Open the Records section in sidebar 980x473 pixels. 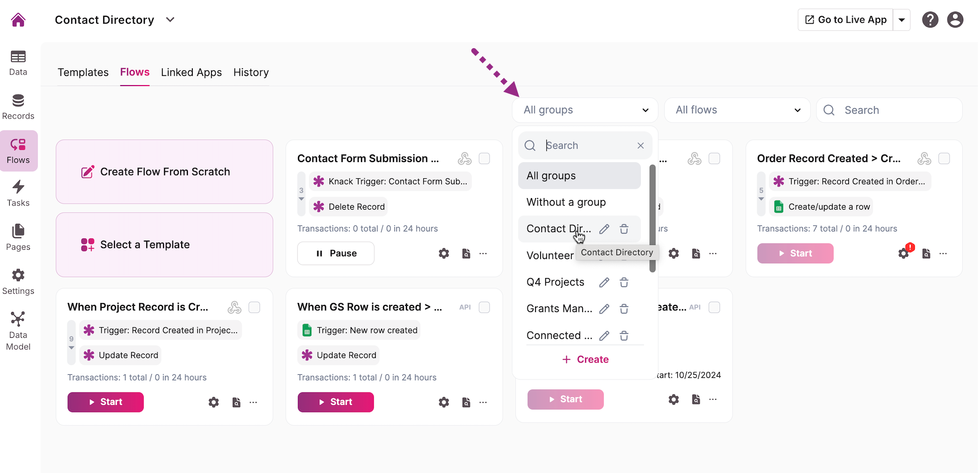(18, 107)
